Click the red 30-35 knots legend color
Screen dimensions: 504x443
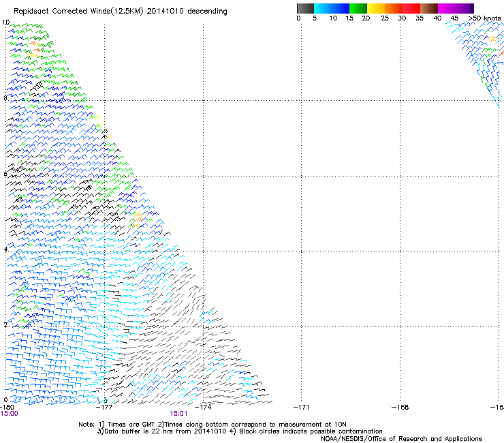tap(411, 8)
